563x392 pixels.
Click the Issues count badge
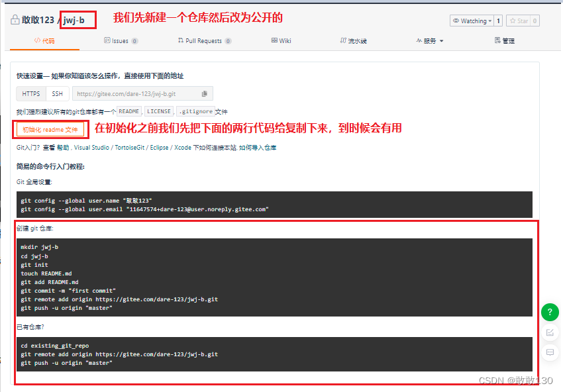click(x=134, y=41)
